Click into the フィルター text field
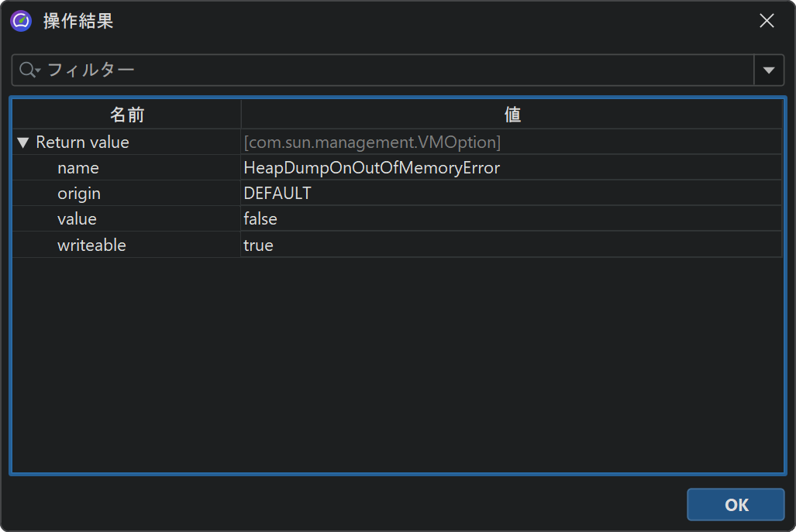The image size is (796, 532). [x=388, y=70]
